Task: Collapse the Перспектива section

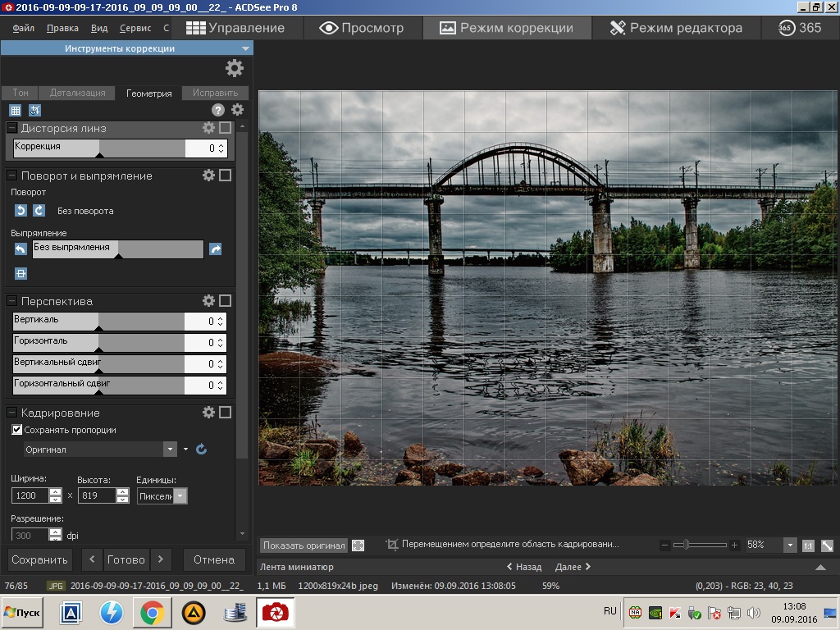Action: tap(11, 300)
